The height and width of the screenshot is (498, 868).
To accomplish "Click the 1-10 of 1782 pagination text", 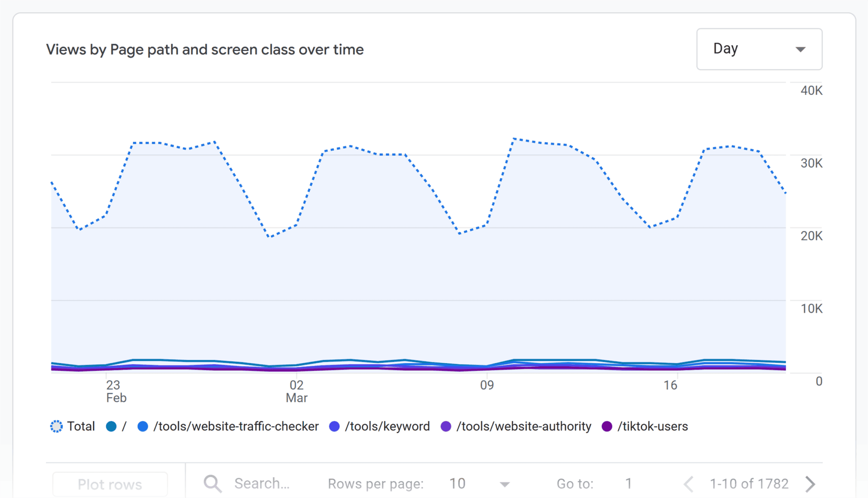I will click(749, 484).
